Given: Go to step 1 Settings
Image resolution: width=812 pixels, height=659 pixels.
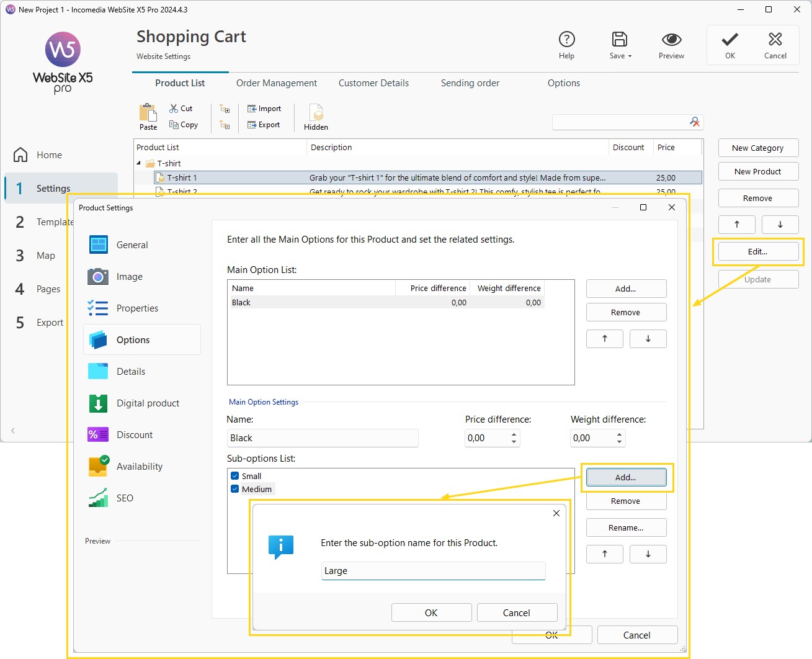Looking at the screenshot, I should click(x=61, y=189).
